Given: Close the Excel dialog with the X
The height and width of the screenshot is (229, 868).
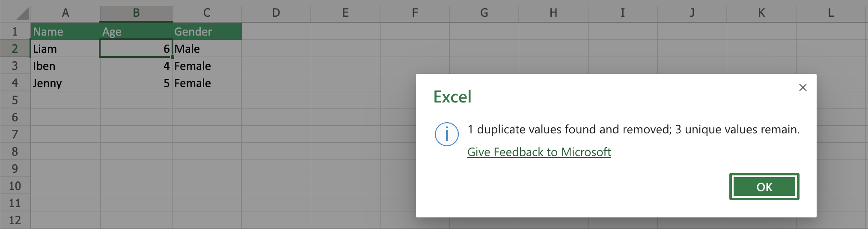Looking at the screenshot, I should [x=803, y=87].
